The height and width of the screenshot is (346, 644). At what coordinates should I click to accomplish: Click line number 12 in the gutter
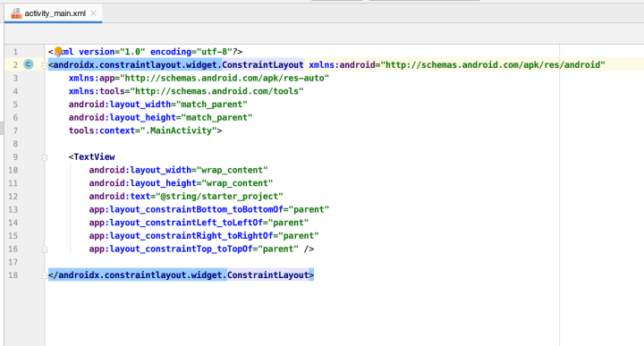coord(13,196)
